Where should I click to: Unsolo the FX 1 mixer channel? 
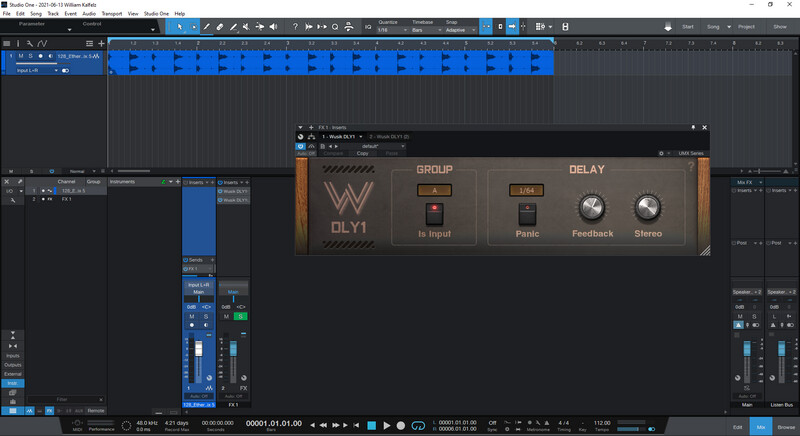240,316
